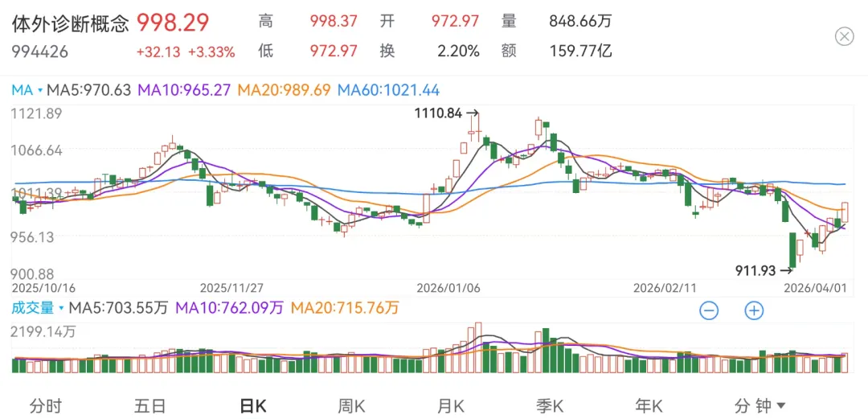Click the 1121.89 price axis label
868x419 pixels.
point(36,114)
